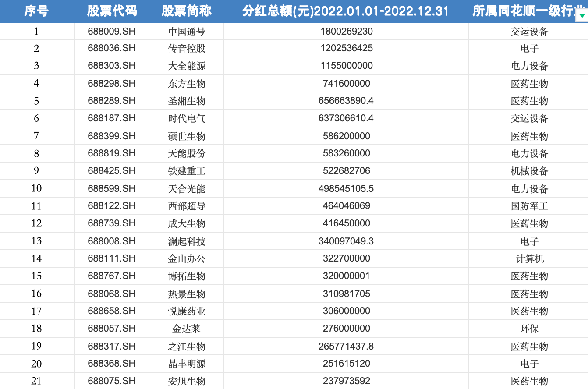Select the 安旭生物 stock name cell
Viewport: 588px width, 389px height.
[x=187, y=381]
